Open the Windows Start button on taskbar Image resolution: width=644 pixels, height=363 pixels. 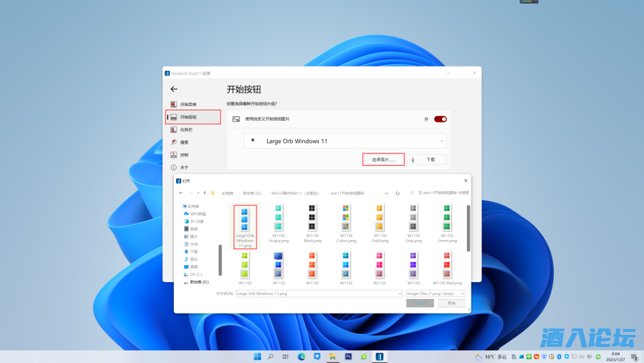[258, 356]
